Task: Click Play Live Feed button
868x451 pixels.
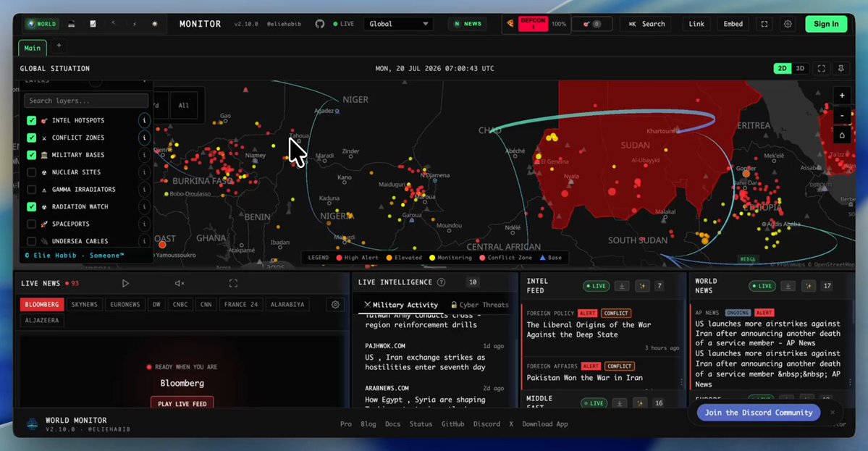Action: click(182, 403)
